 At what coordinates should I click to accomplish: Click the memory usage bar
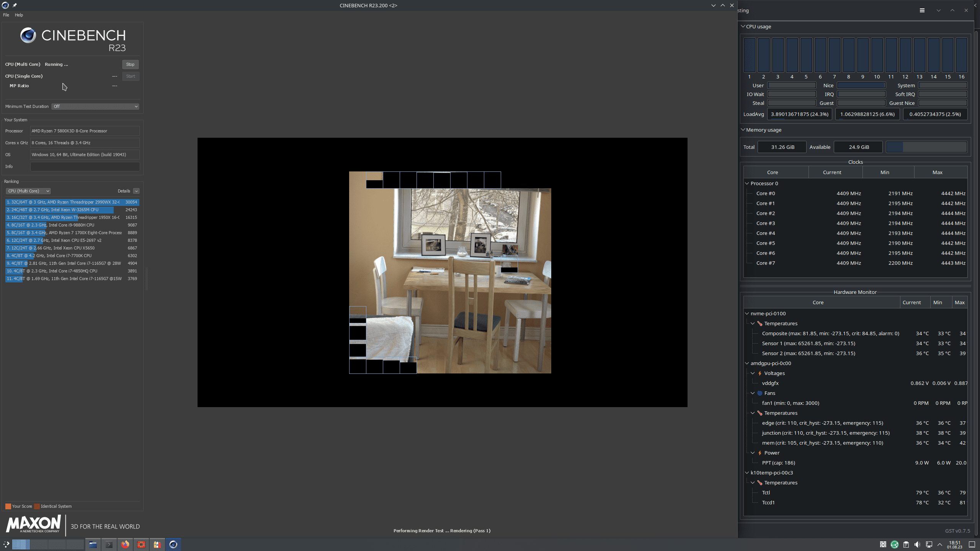(x=926, y=147)
